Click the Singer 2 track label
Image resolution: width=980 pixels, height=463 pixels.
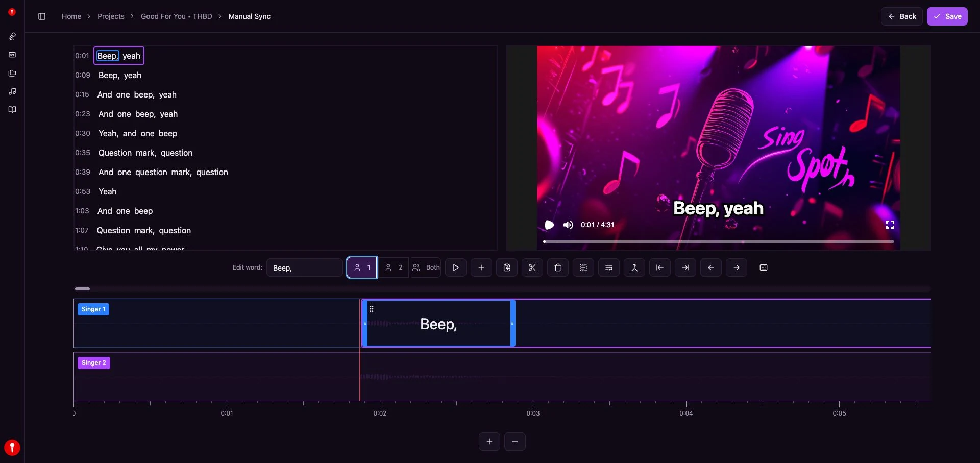pyautogui.click(x=94, y=363)
